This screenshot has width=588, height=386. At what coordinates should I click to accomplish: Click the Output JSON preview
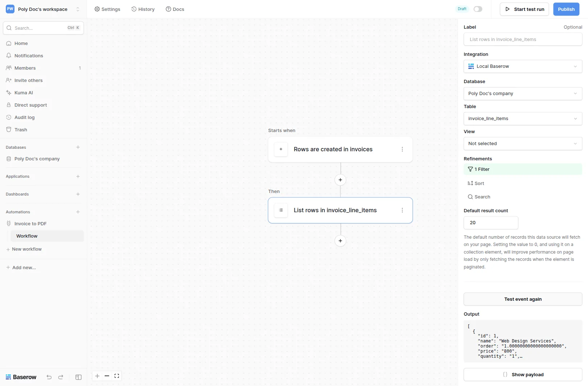click(523, 341)
